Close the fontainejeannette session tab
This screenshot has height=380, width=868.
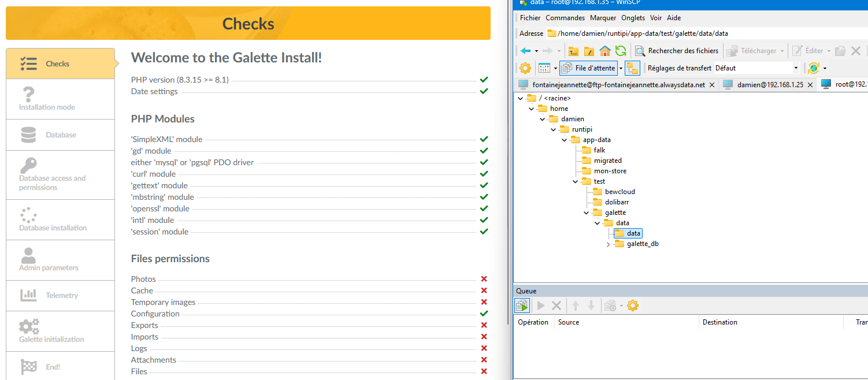point(712,85)
